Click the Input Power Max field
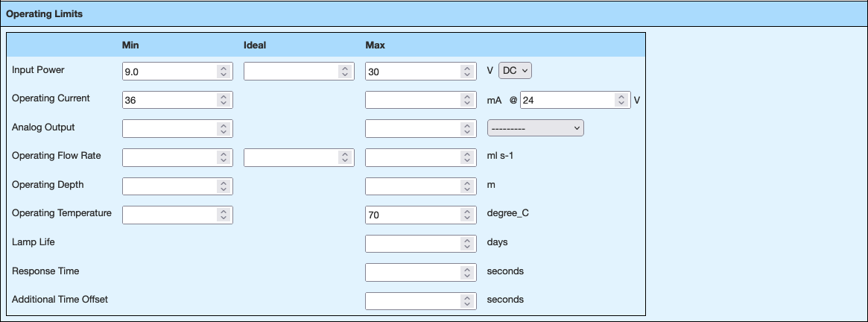The image size is (868, 322). tap(412, 72)
